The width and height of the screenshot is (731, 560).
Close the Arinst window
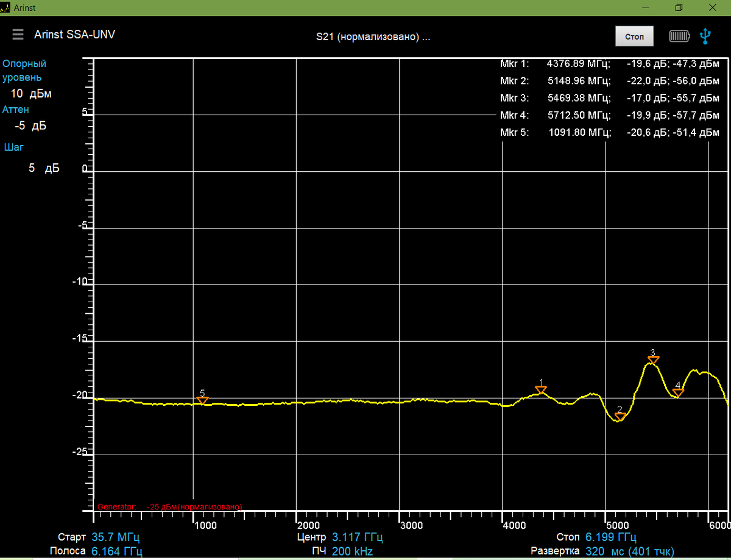coord(712,8)
